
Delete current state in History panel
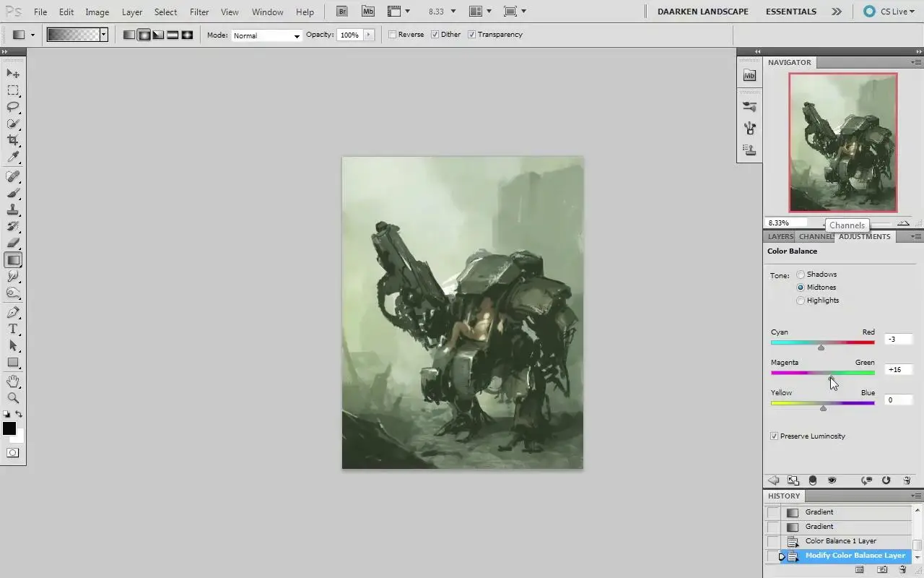[x=902, y=570]
